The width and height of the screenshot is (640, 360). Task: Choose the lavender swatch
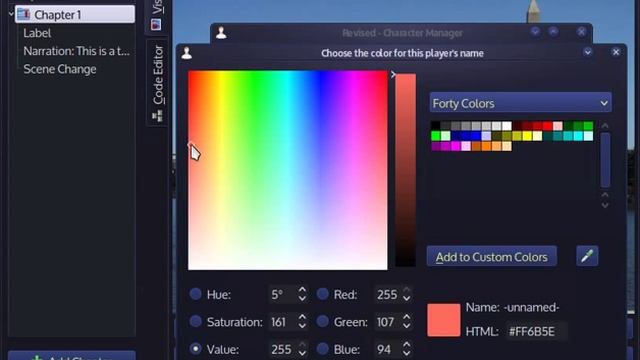487,136
